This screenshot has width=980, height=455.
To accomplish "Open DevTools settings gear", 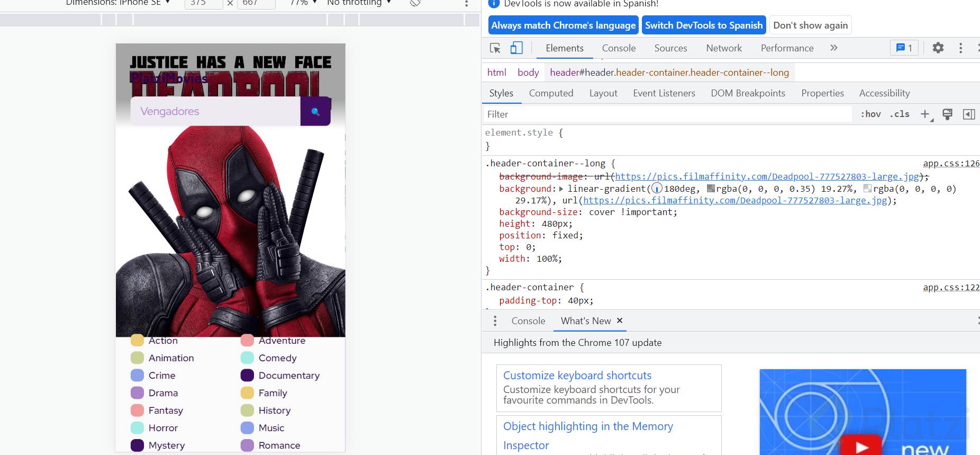I will 938,48.
